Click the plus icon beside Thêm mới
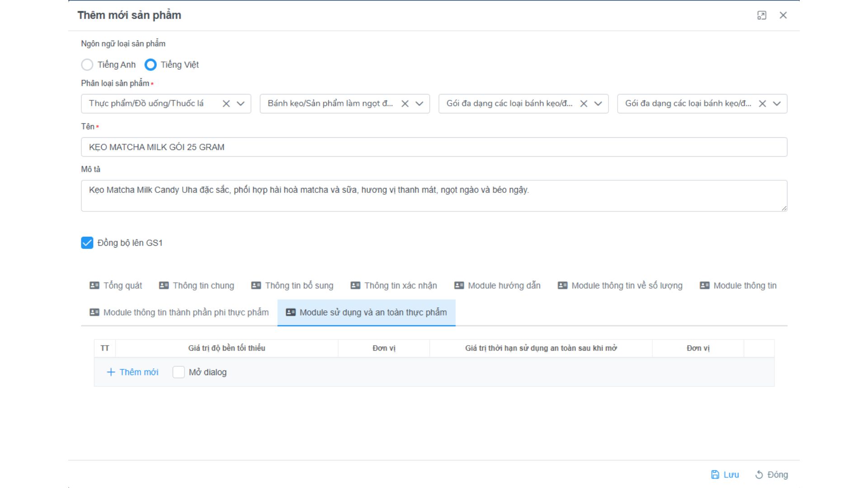This screenshot has height=488, width=868. tap(111, 372)
